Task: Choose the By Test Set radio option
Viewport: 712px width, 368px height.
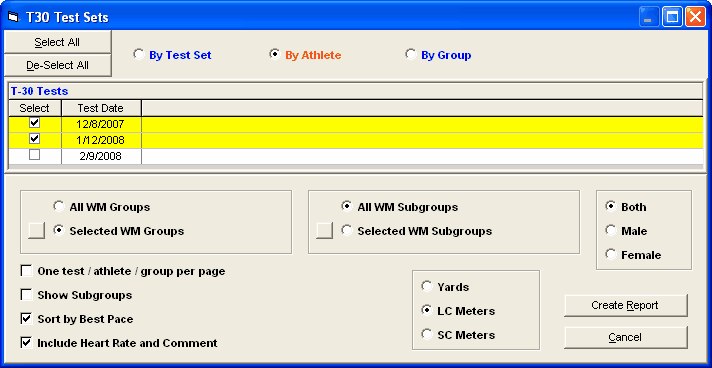Action: pos(138,55)
